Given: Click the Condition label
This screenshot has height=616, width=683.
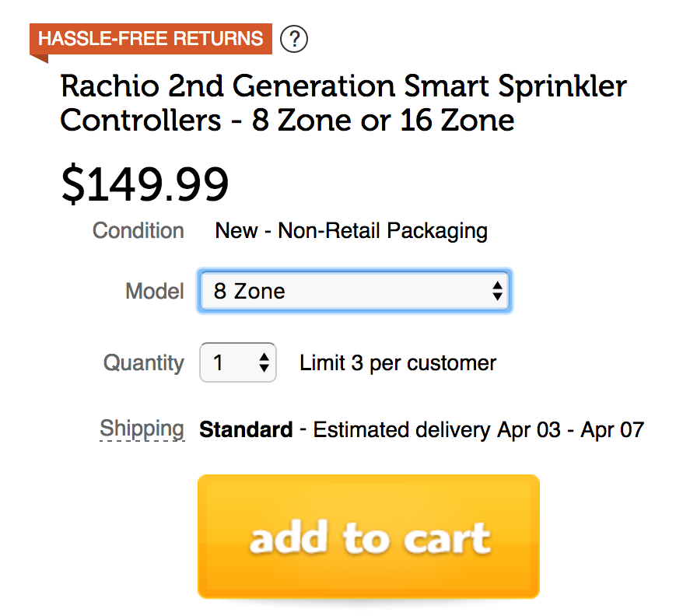Looking at the screenshot, I should (138, 231).
